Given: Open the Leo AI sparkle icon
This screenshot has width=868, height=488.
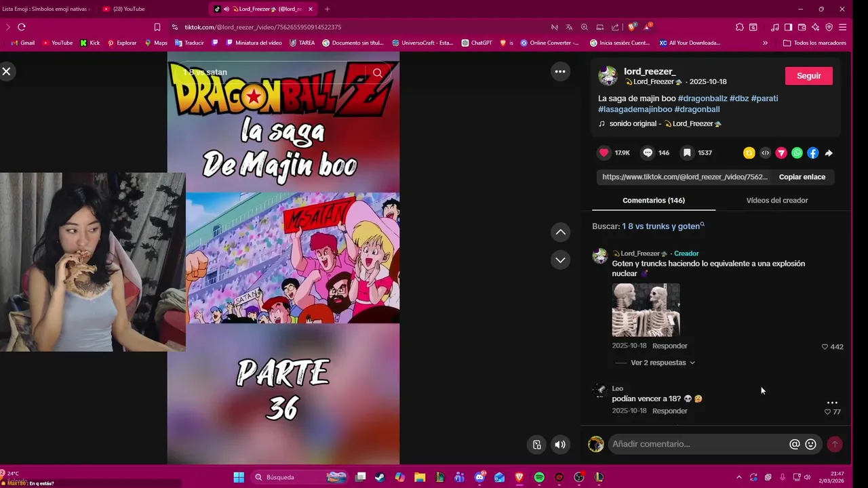Looking at the screenshot, I should pos(815,27).
